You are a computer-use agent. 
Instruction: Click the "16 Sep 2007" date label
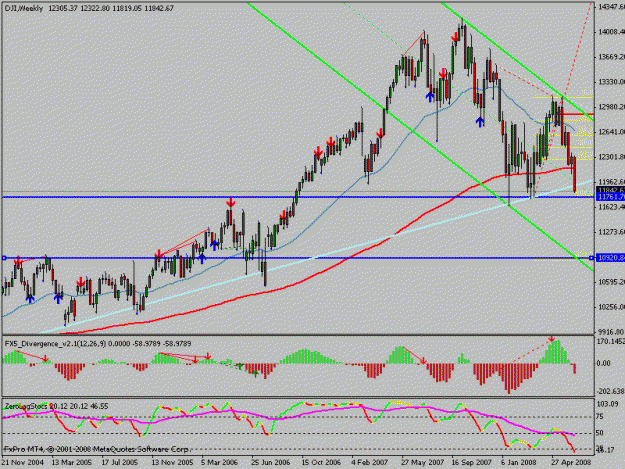472,462
